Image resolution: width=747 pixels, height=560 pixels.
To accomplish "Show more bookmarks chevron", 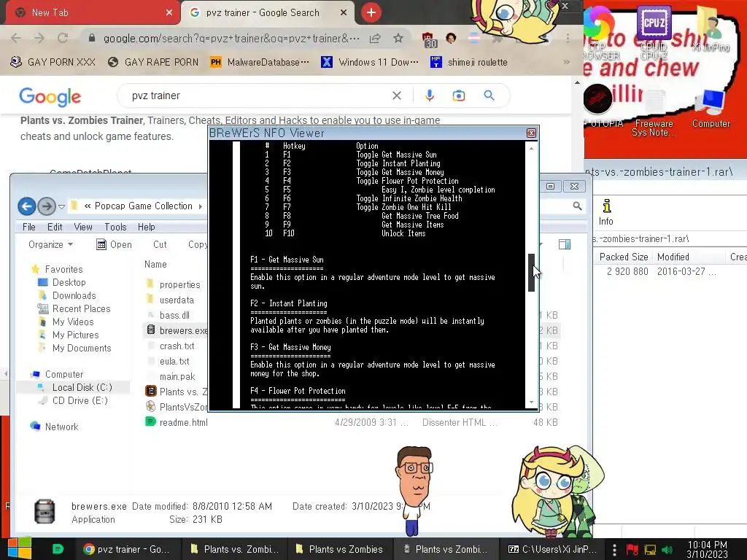I will tap(566, 62).
